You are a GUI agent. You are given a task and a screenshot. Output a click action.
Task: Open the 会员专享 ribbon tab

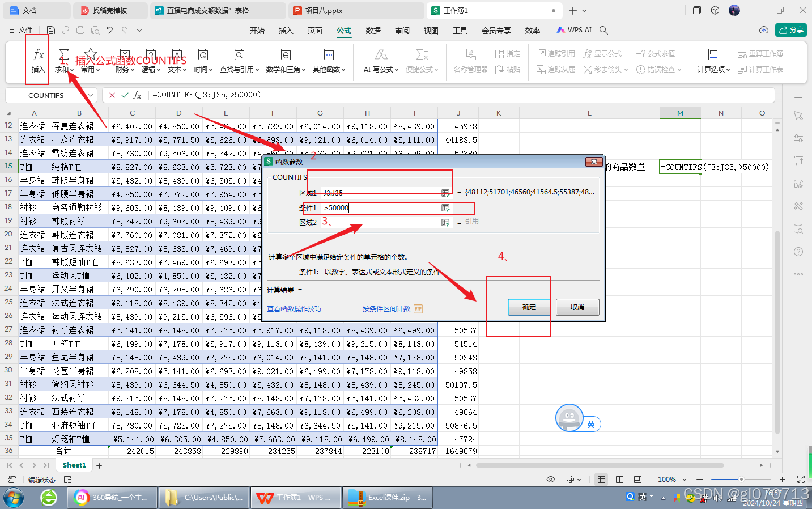(x=496, y=31)
